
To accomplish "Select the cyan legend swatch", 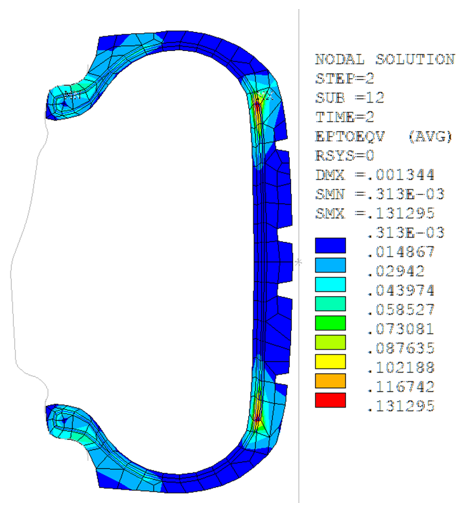I will [x=330, y=284].
